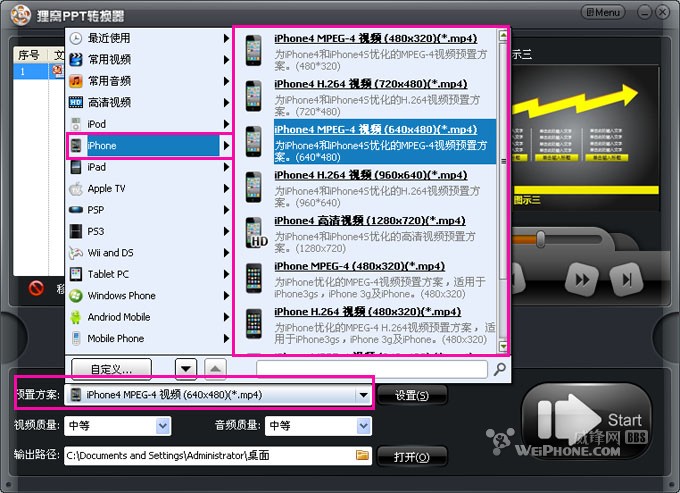Screen dimensions: 680x493
Task: Choose iPhone MPEG-4 (480x320) preset
Action: click(x=367, y=279)
